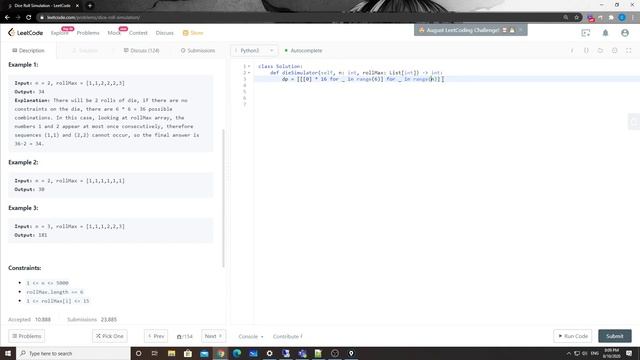Viewport: 640px width, 360px height.
Task: Open Task View in the taskbar
Action: point(155,353)
